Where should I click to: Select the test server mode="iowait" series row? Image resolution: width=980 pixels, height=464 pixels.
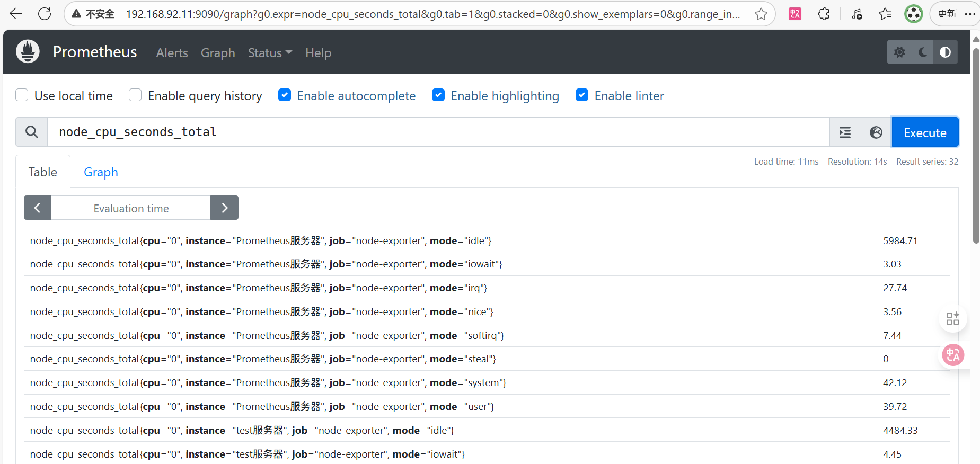pos(487,453)
